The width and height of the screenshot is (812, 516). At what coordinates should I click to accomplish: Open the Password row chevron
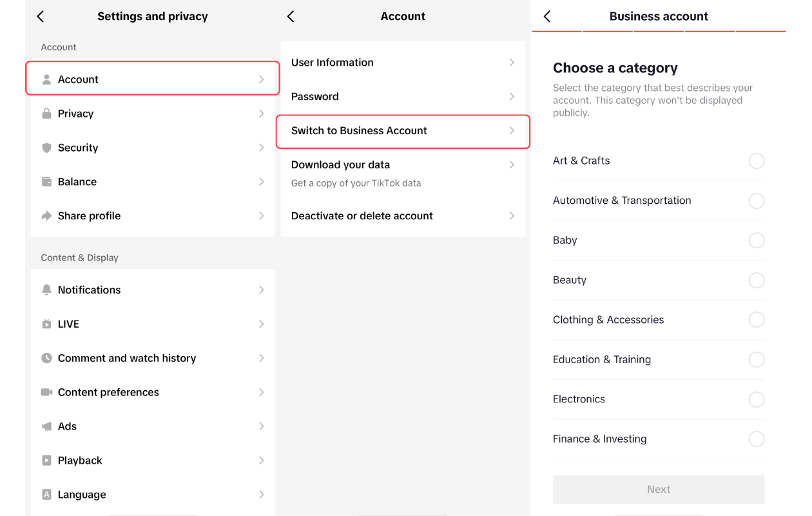[x=512, y=97]
